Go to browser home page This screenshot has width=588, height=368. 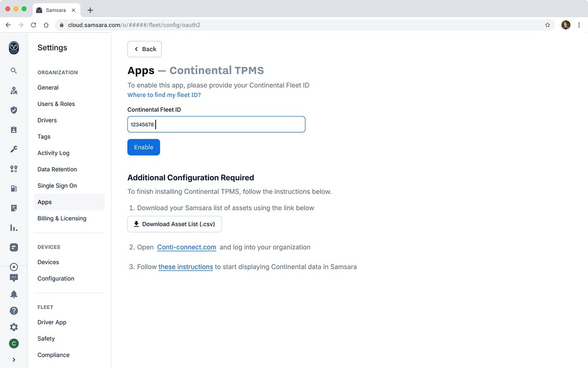pyautogui.click(x=46, y=25)
